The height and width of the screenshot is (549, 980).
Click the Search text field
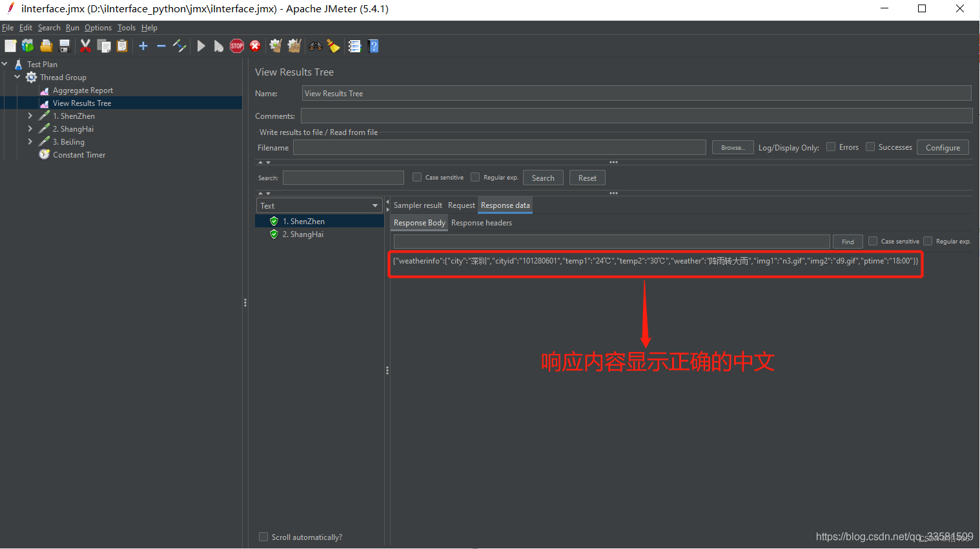343,178
